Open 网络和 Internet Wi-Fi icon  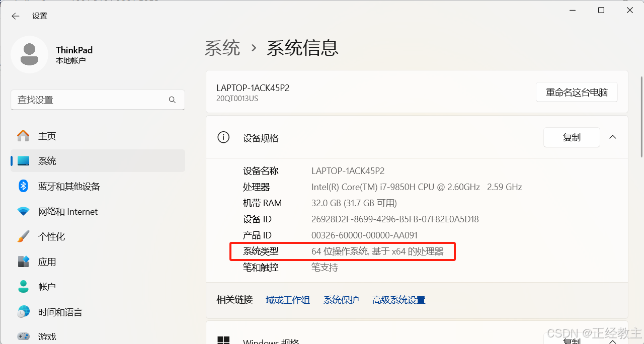point(23,212)
